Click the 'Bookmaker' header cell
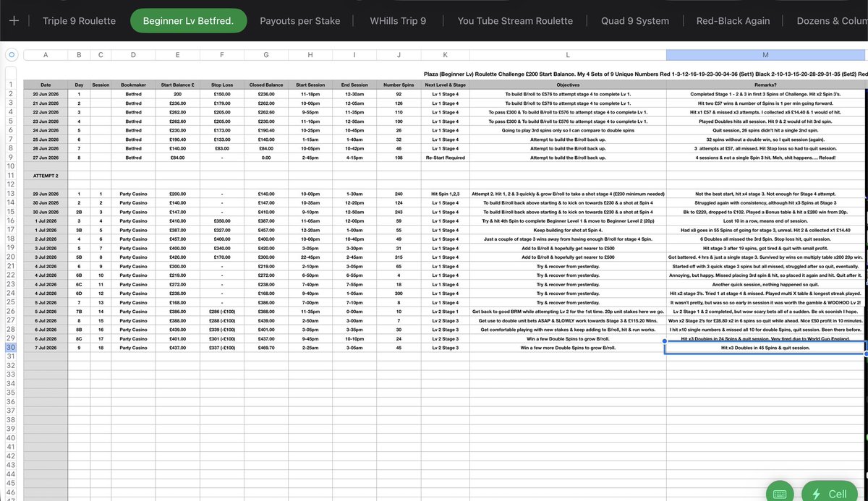Image resolution: width=868 pixels, height=501 pixels. pos(133,85)
